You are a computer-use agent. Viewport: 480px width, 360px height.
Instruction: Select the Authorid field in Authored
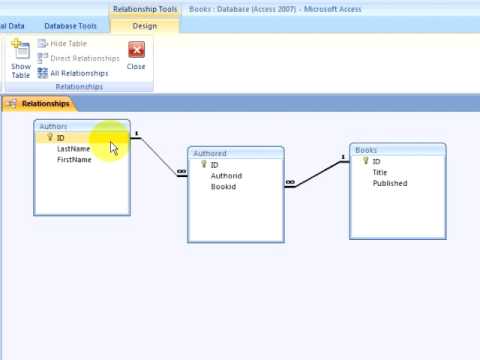[x=226, y=176]
